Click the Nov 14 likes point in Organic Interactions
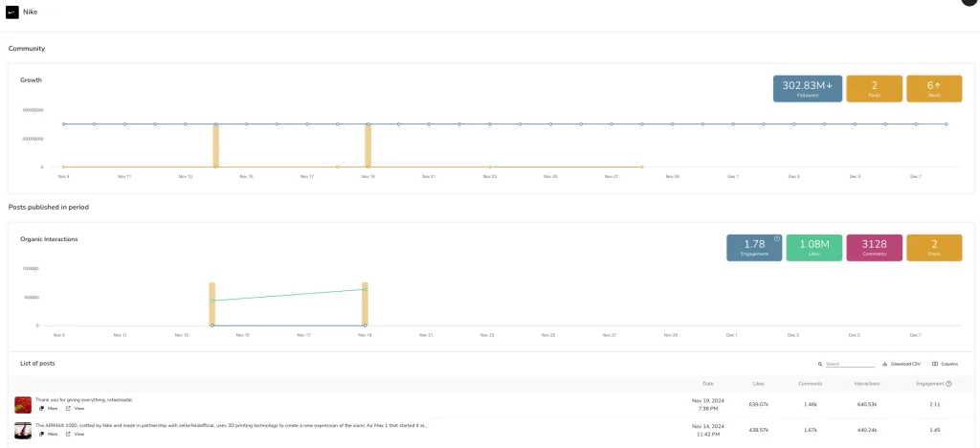This screenshot has width=980, height=448. (212, 301)
